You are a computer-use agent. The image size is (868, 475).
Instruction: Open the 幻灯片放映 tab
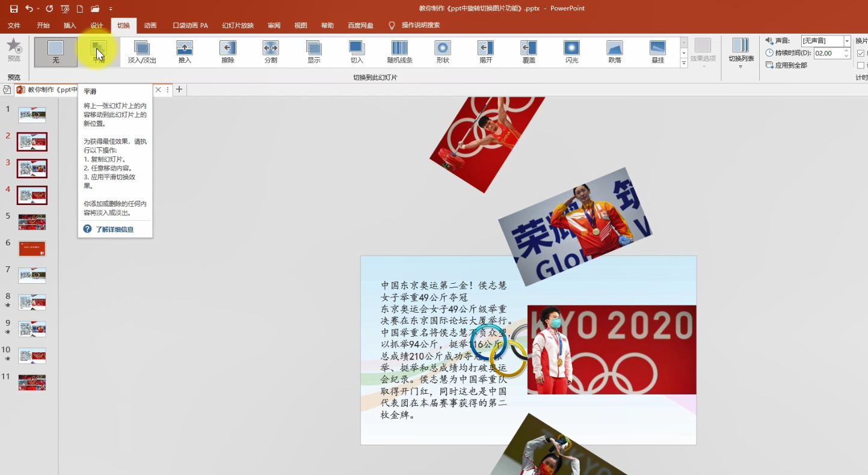coord(238,25)
